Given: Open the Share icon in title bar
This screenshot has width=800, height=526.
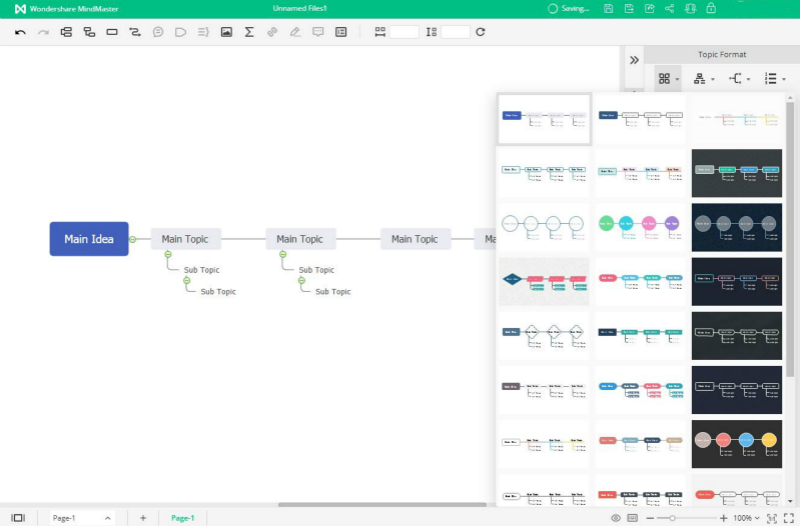Looking at the screenshot, I should [x=669, y=8].
